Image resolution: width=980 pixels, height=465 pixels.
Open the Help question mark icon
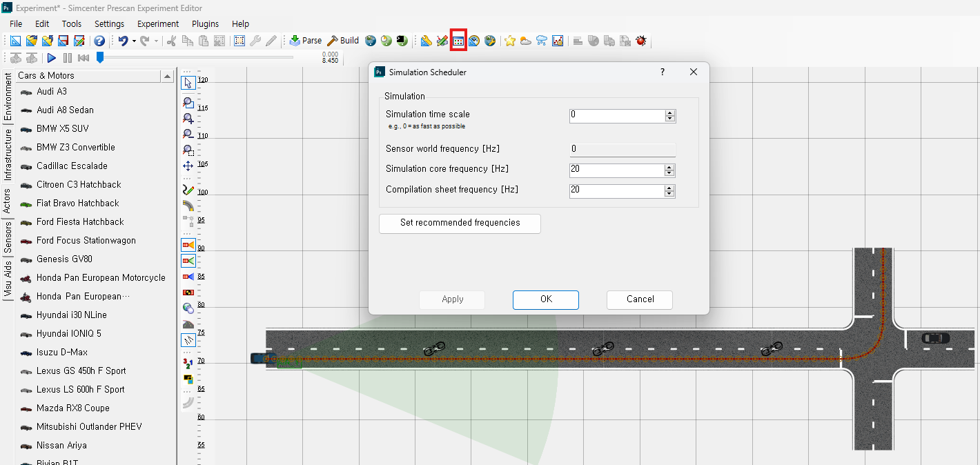tap(99, 41)
